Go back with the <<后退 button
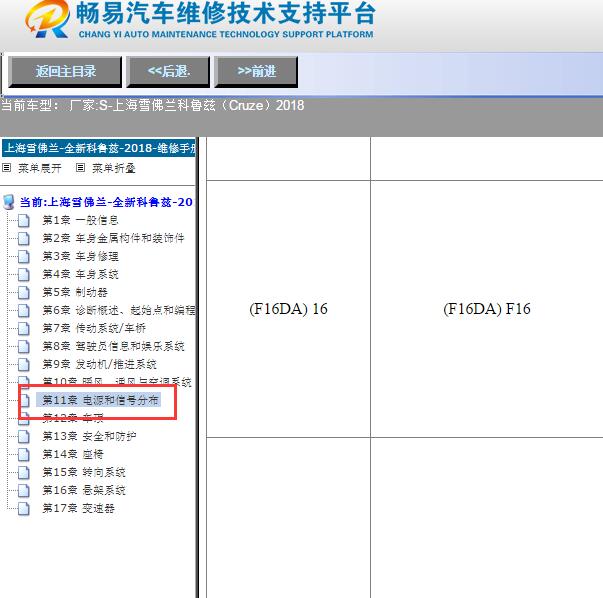 (168, 72)
